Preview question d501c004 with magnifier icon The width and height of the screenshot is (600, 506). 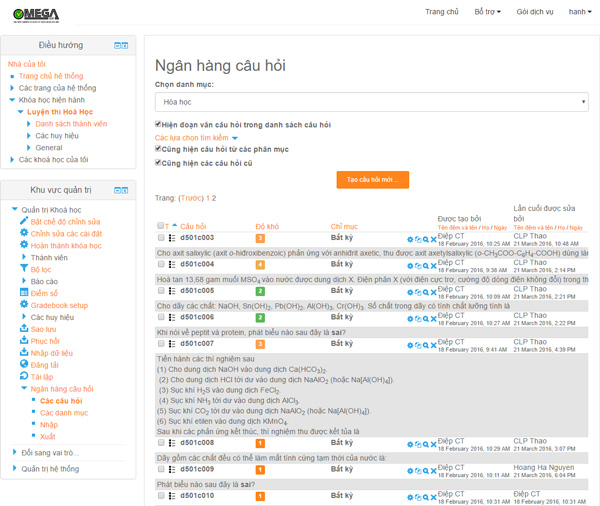(426, 266)
